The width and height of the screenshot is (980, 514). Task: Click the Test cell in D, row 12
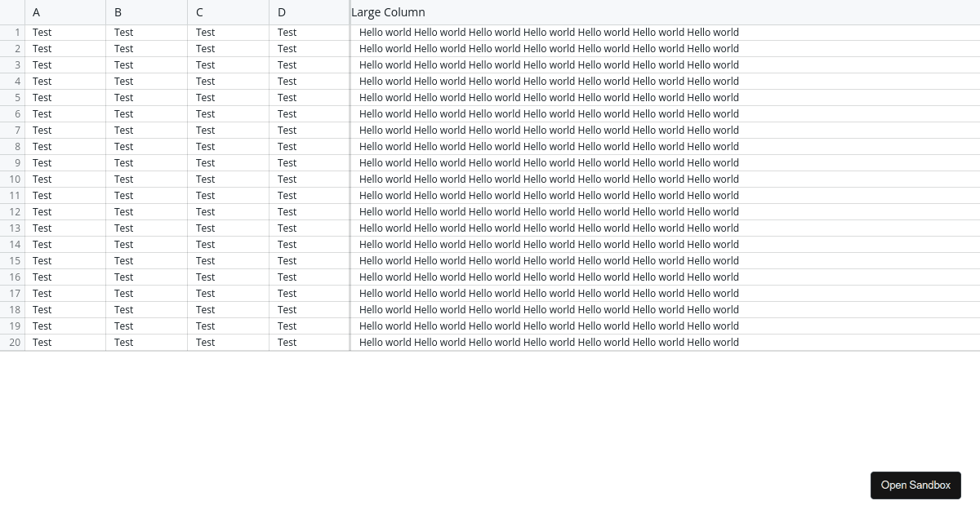coord(310,212)
